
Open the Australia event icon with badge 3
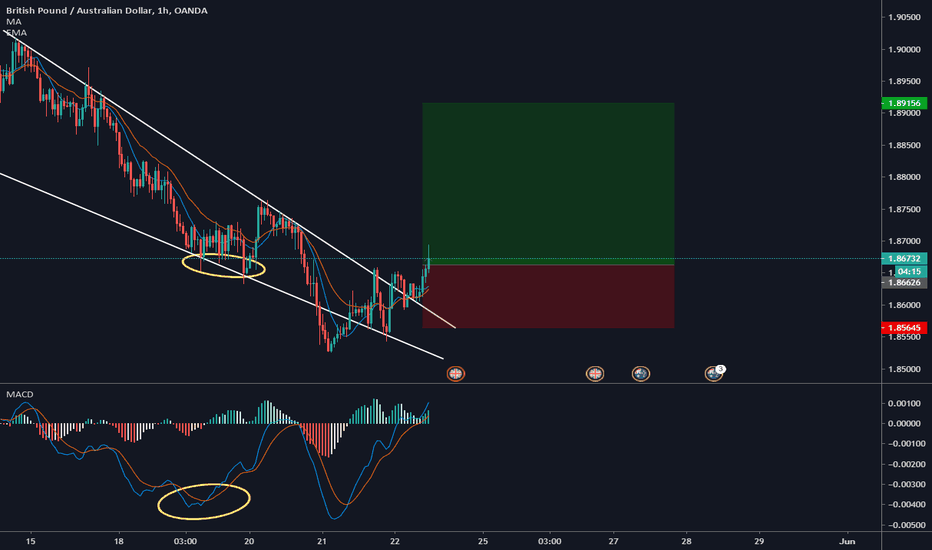pyautogui.click(x=714, y=373)
